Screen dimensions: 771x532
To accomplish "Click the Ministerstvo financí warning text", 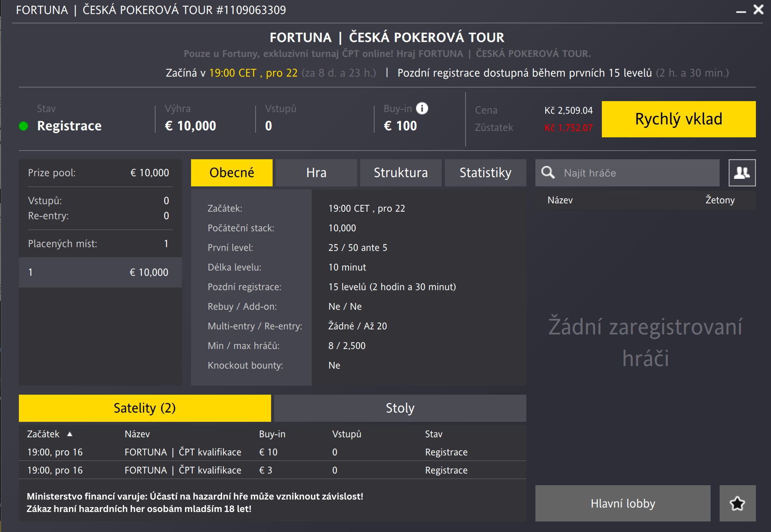I will click(x=195, y=503).
